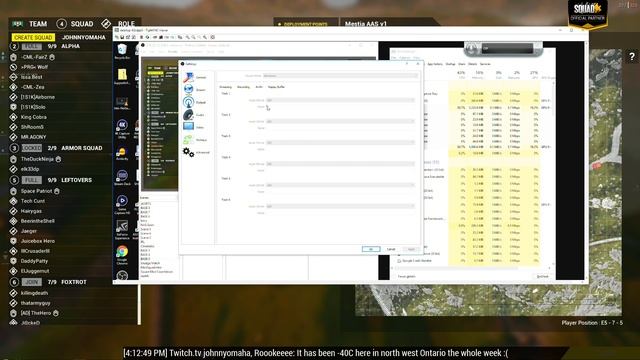Select player DaddyPatty in Leftovers squad
Viewport: 640px width, 360px height.
pyautogui.click(x=34, y=261)
